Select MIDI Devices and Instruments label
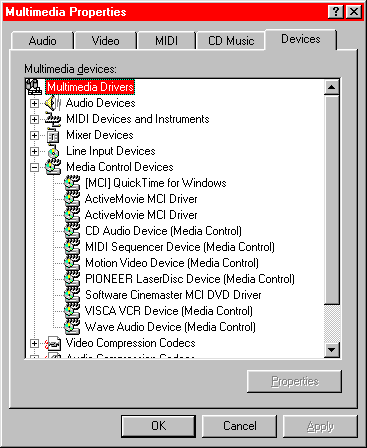The width and height of the screenshot is (367, 448). 138,119
